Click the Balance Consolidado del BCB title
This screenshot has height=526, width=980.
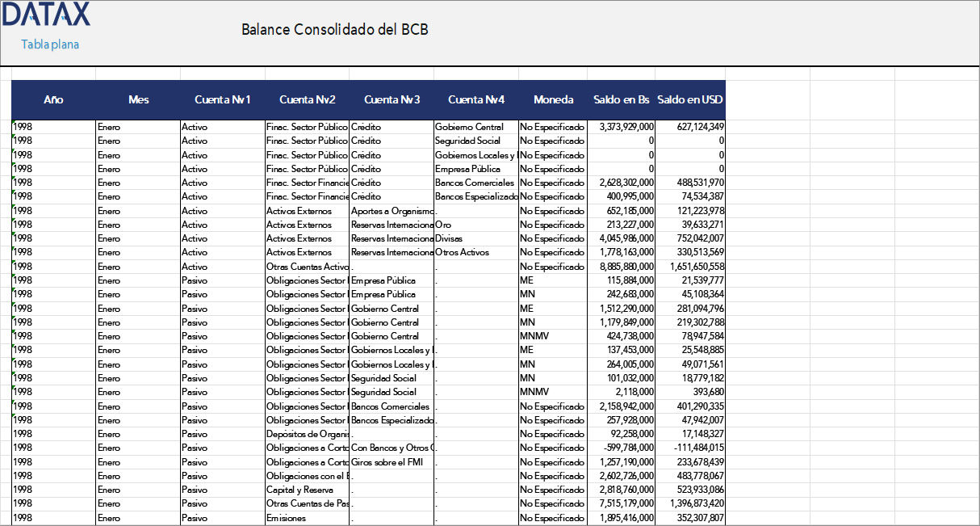(x=334, y=29)
